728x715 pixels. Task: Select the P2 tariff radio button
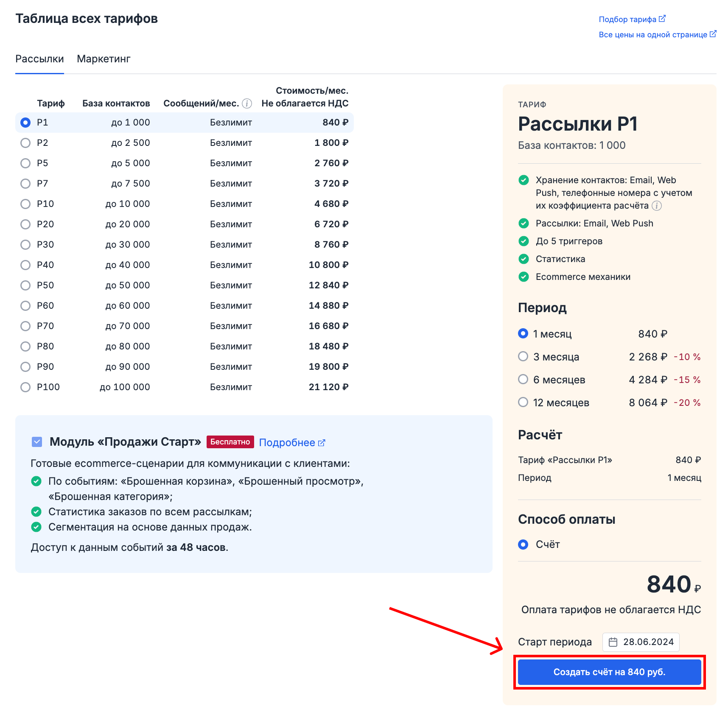coord(25,143)
